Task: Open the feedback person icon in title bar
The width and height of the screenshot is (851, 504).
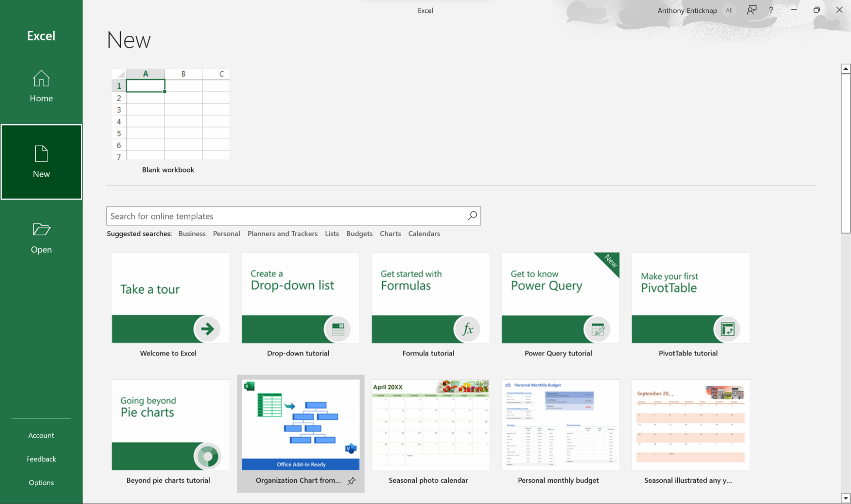Action: click(752, 10)
